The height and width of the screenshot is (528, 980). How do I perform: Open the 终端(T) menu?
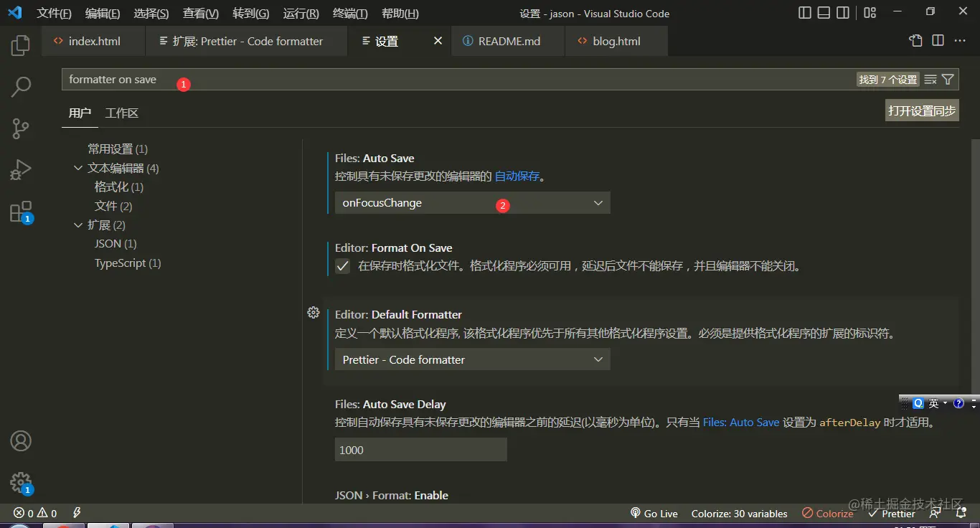coord(351,13)
